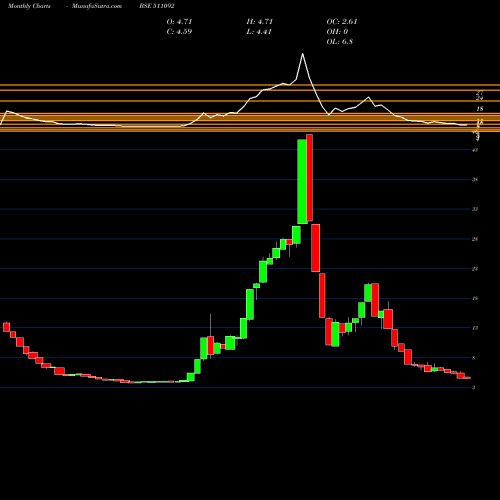This screenshot has height=500, width=500.
Task: Click the 27 label on orange bands
Action: [480, 93]
